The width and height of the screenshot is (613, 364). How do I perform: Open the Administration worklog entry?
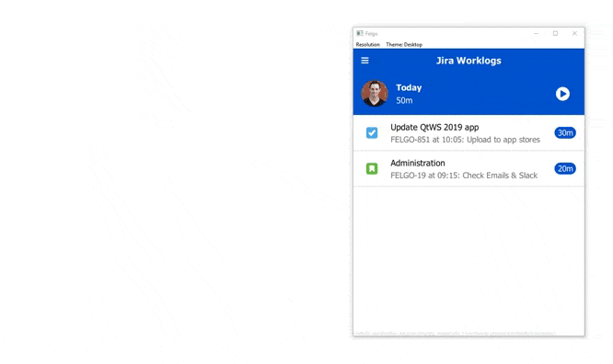[468, 169]
